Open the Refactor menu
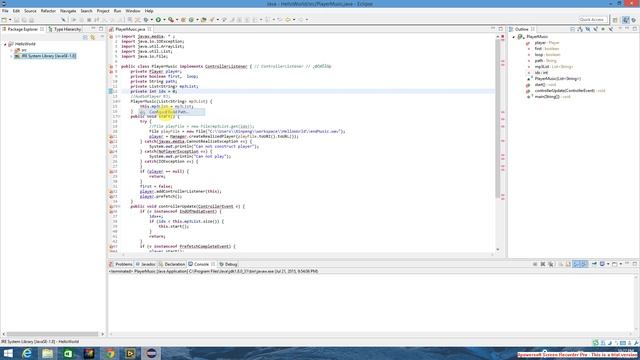The height and width of the screenshot is (360, 640). click(48, 11)
